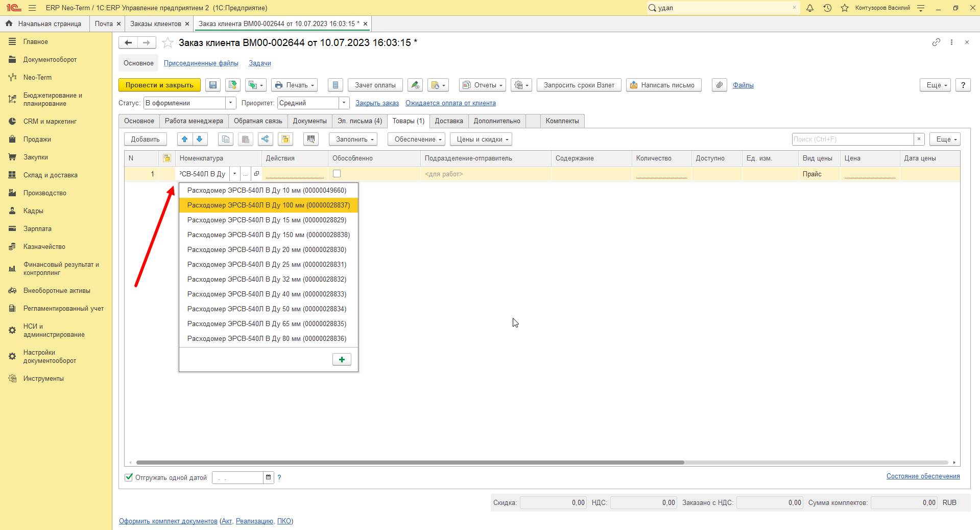
Task: Click the Поиск (Ctrl+F) search field
Action: coord(853,140)
